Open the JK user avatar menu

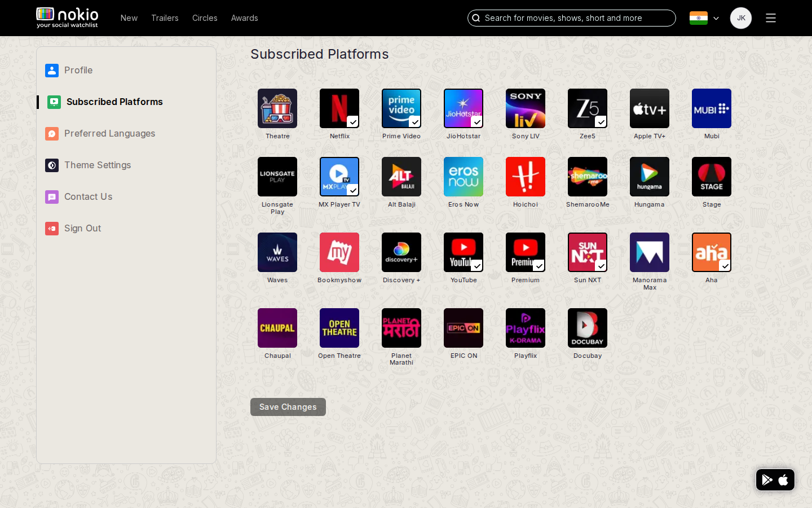click(741, 18)
